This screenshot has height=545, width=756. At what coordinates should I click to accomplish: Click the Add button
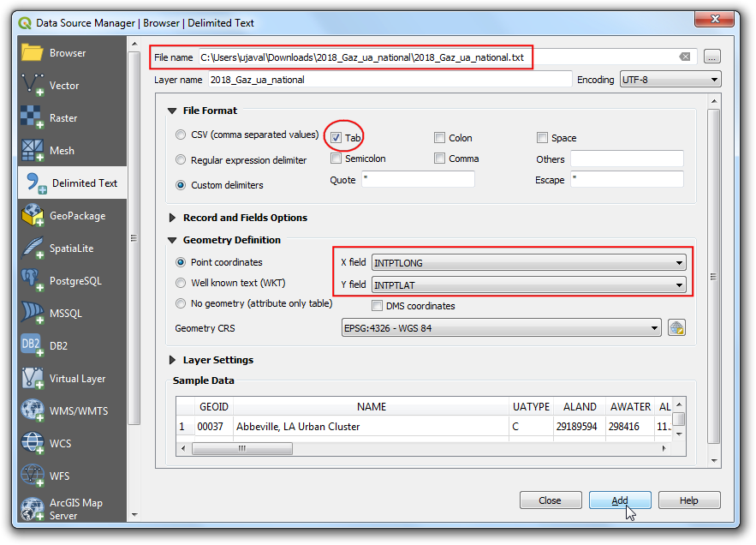[620, 500]
